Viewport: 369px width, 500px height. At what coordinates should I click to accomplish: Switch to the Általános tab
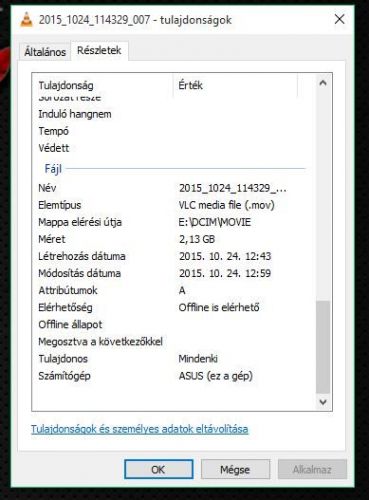(45, 52)
